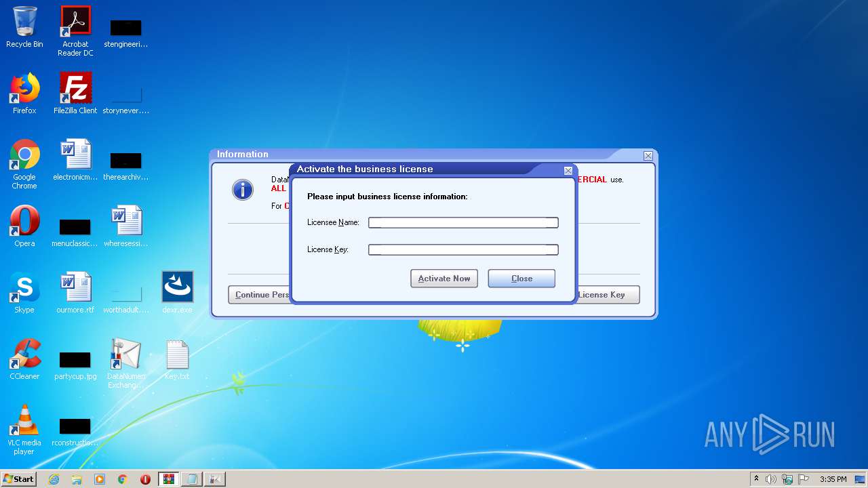Select the dexr.exe desktop icon
868x488 pixels.
178,293
